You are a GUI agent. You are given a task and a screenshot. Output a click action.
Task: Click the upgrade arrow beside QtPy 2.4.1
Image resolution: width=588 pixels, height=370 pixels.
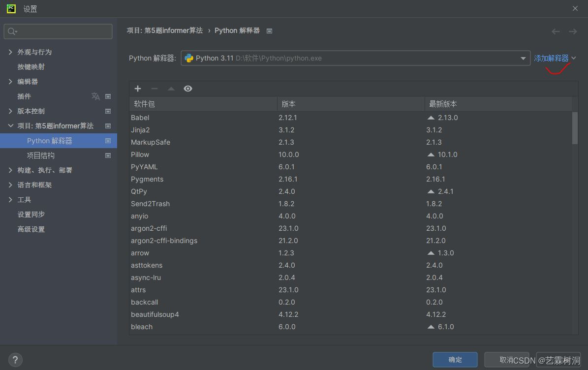(x=431, y=191)
